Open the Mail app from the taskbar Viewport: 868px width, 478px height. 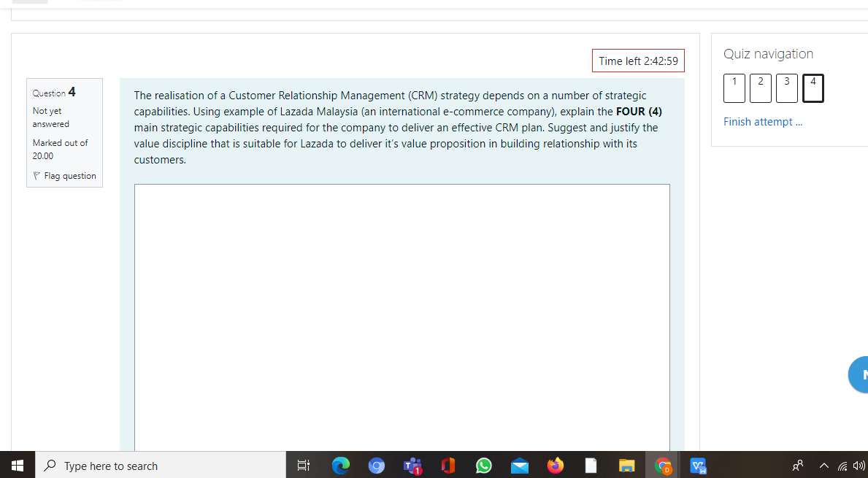519,466
